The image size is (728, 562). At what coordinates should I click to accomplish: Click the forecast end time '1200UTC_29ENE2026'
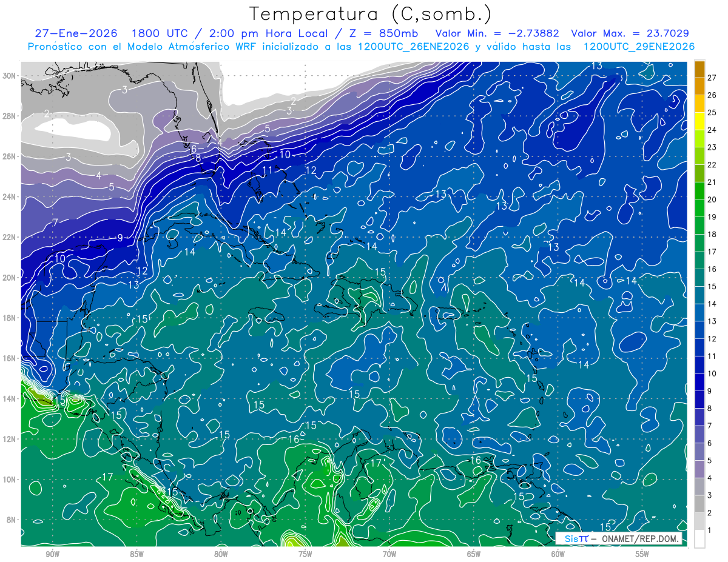point(639,47)
